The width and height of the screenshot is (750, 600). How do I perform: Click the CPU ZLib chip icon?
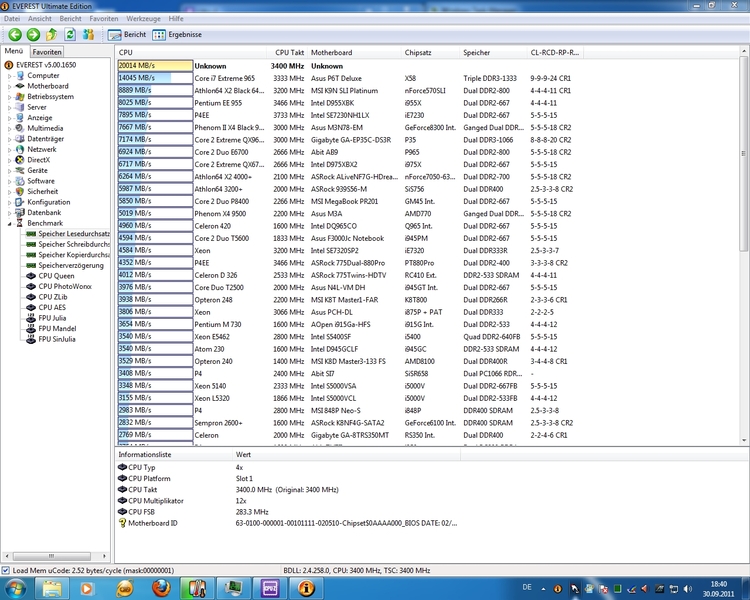pos(31,297)
